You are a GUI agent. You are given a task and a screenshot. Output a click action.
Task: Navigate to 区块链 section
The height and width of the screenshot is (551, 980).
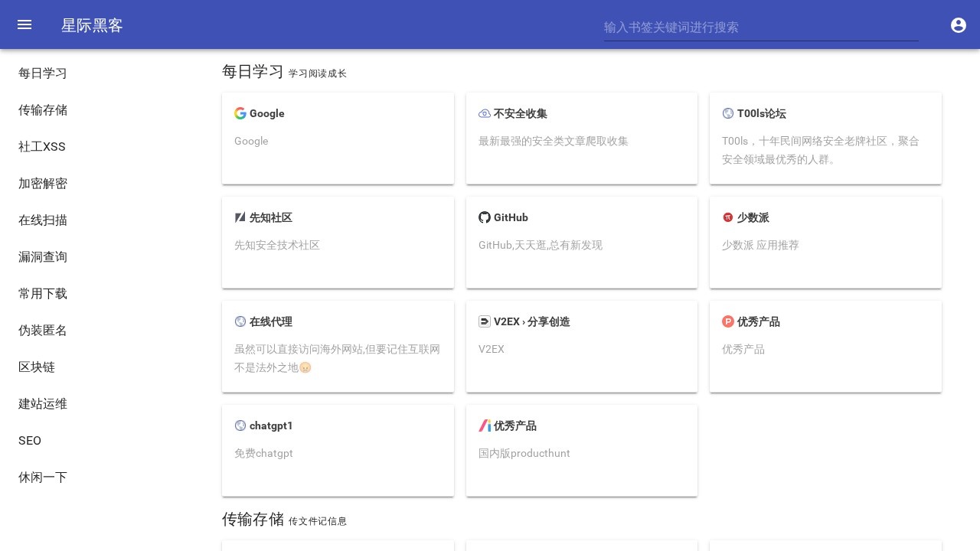[37, 367]
